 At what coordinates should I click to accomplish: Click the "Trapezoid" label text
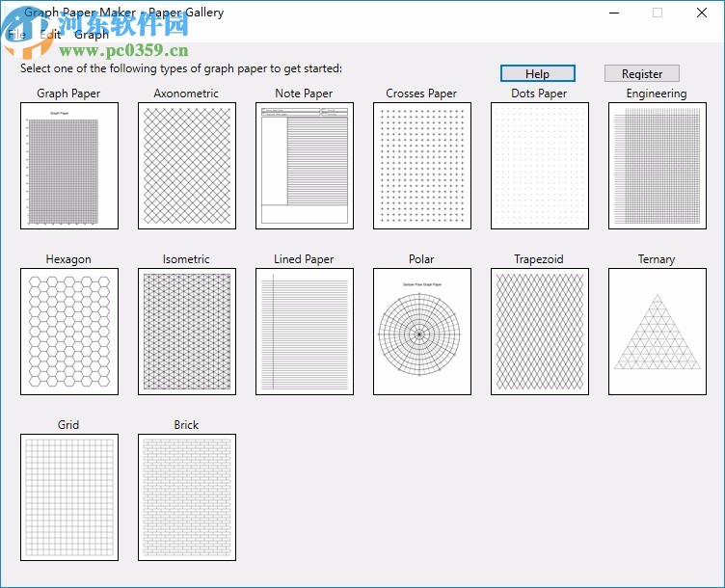539,259
